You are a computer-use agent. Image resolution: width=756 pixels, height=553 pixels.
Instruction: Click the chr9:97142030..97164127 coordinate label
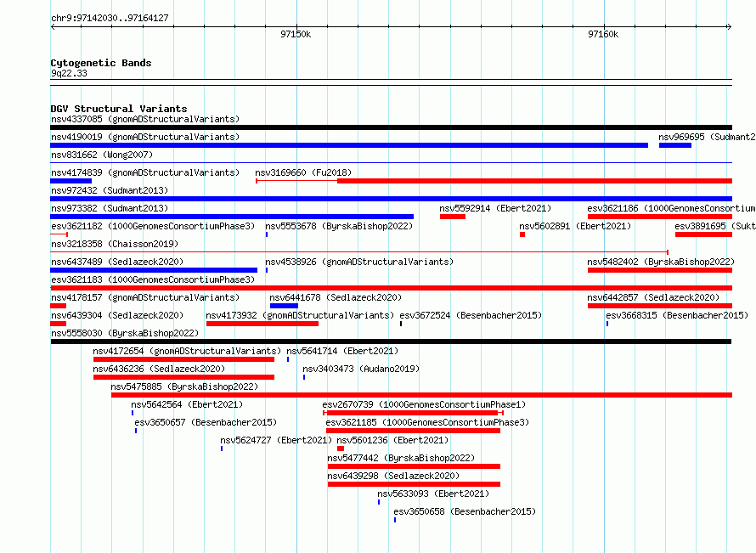tap(110, 18)
